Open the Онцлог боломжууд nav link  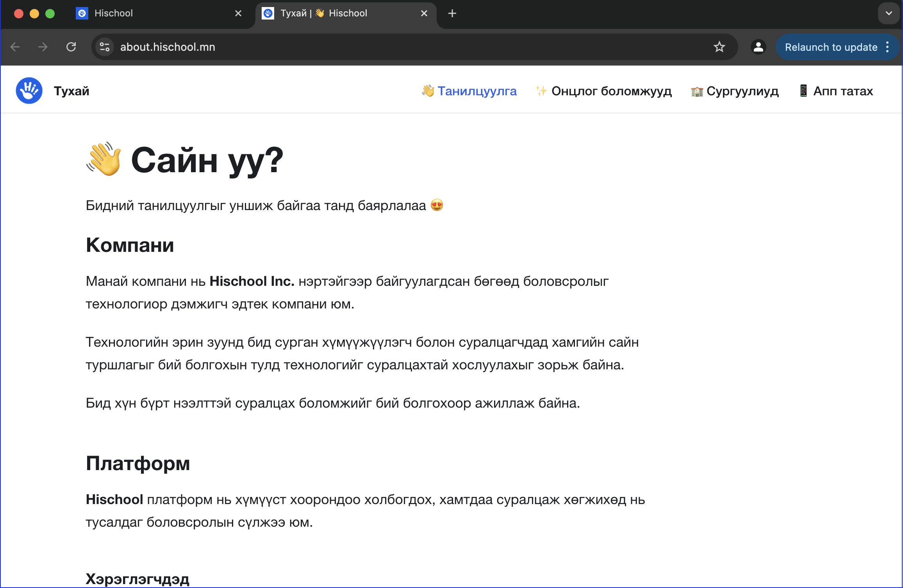[611, 91]
